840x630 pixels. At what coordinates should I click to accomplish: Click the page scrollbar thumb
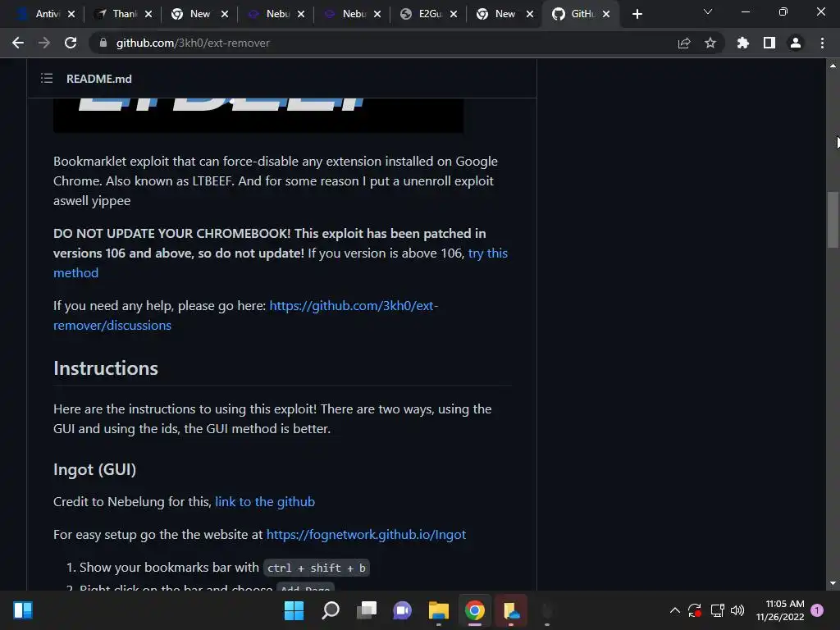click(833, 220)
